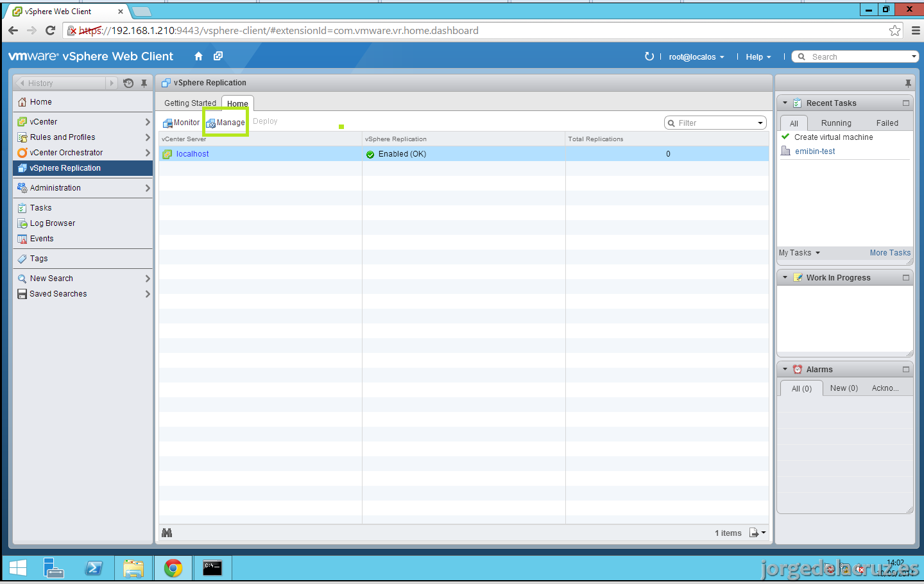
Task: Open the localhost vCenter Server link
Action: point(193,154)
